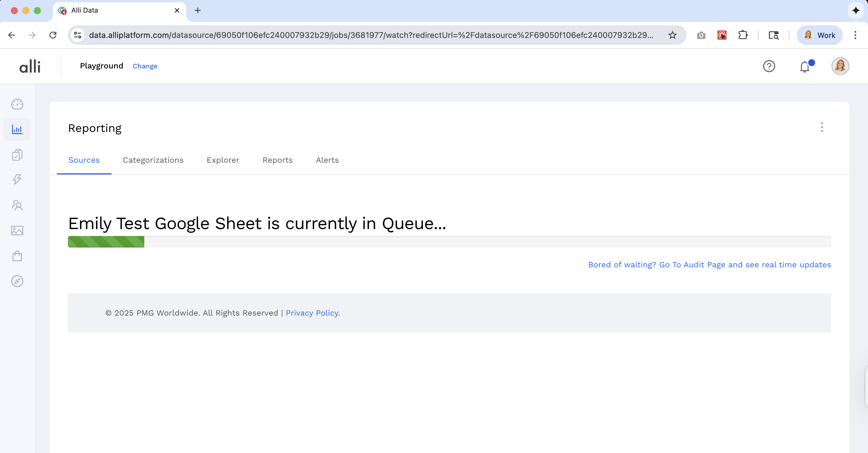
Task: Open the notifications bell with blue dot
Action: click(x=805, y=66)
